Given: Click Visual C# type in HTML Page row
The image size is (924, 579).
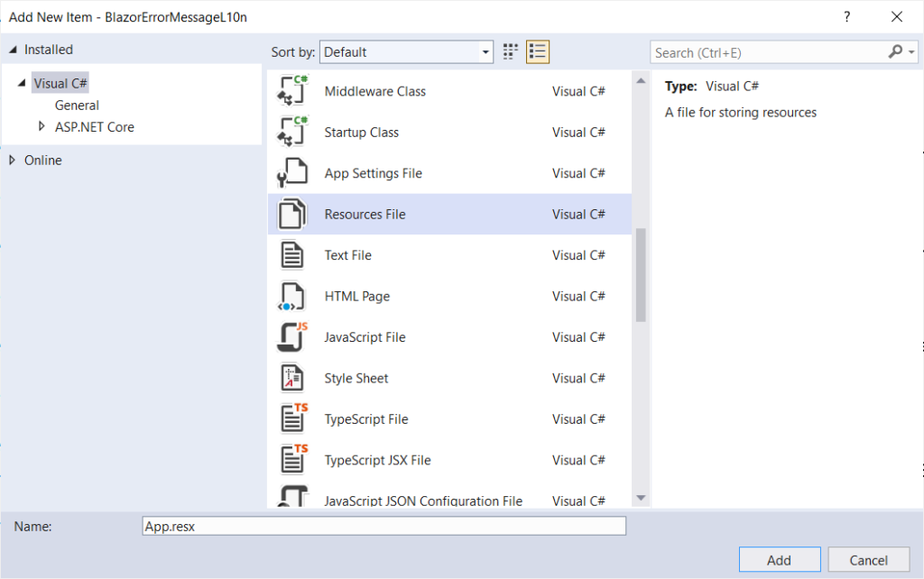Looking at the screenshot, I should [578, 297].
